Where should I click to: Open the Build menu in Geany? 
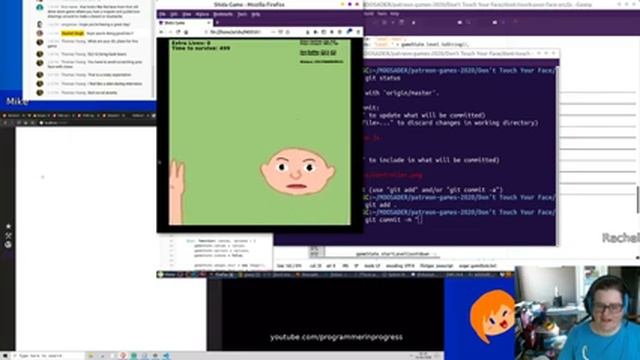369,13
